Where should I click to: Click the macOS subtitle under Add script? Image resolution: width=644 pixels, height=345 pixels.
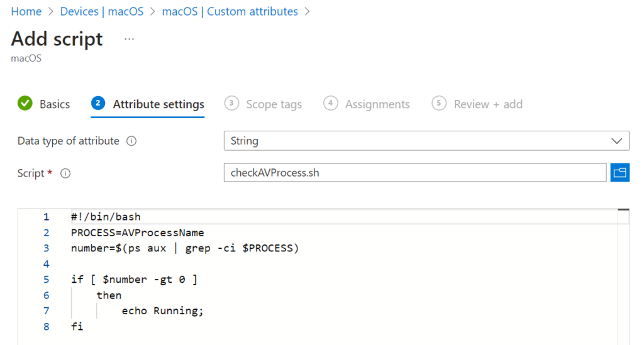[x=26, y=58]
